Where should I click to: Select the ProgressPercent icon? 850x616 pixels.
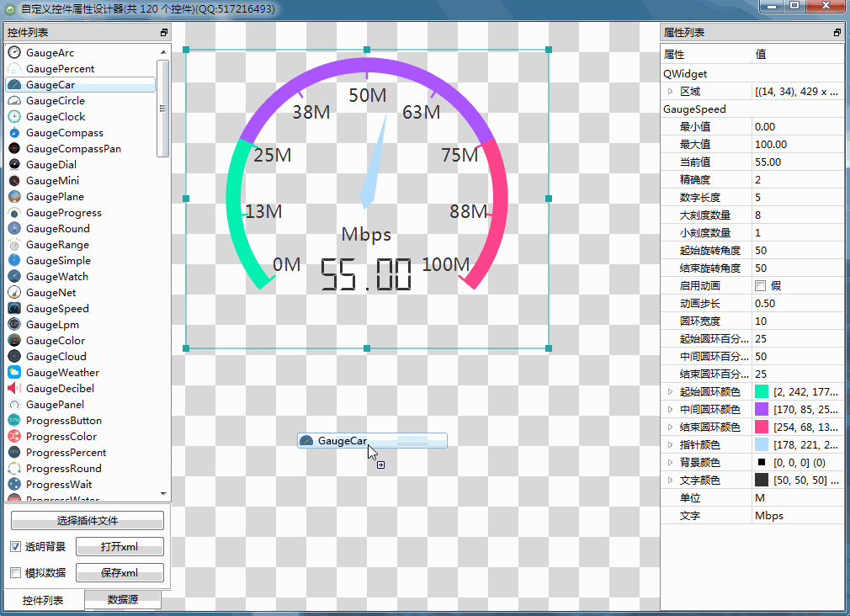coord(14,452)
